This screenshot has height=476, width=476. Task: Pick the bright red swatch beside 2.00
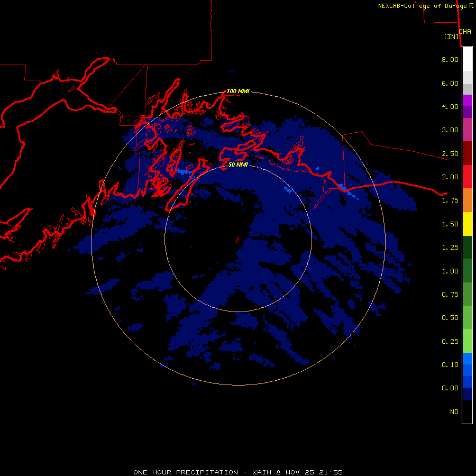click(x=467, y=177)
